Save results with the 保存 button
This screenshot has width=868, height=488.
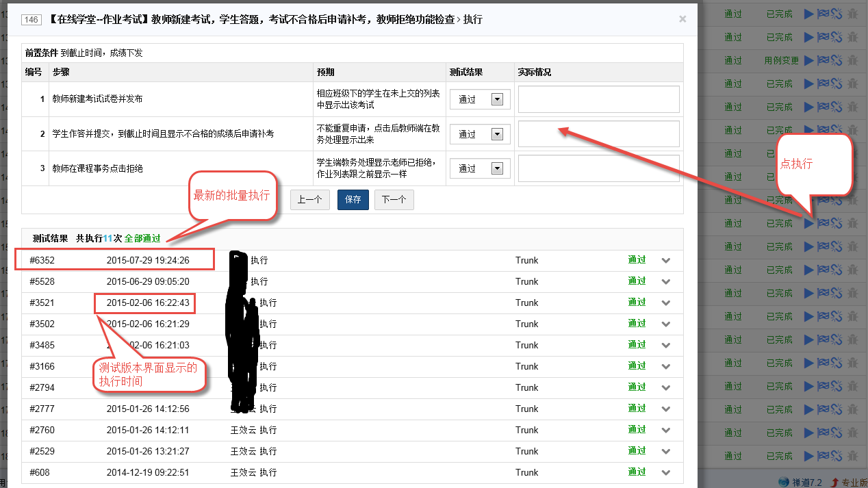pos(353,200)
